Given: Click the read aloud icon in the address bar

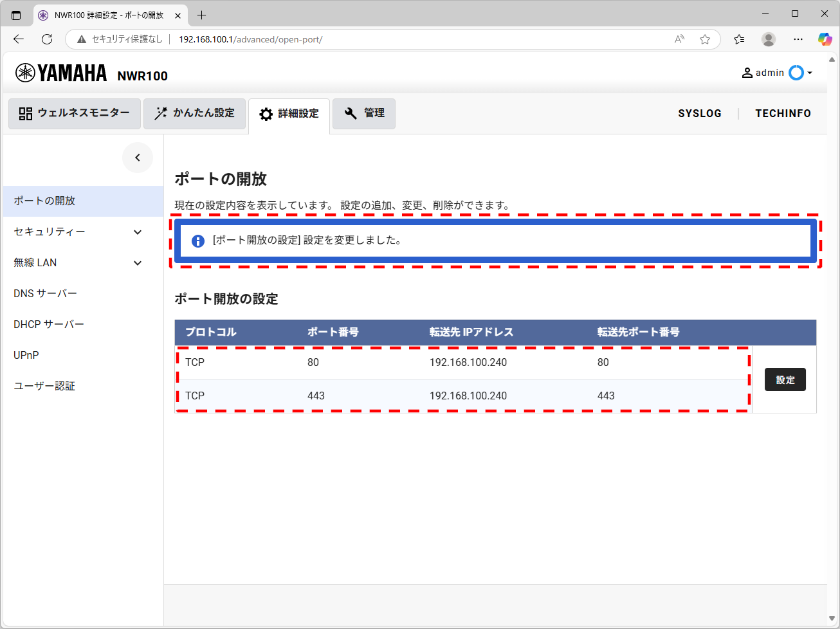Looking at the screenshot, I should click(x=679, y=39).
